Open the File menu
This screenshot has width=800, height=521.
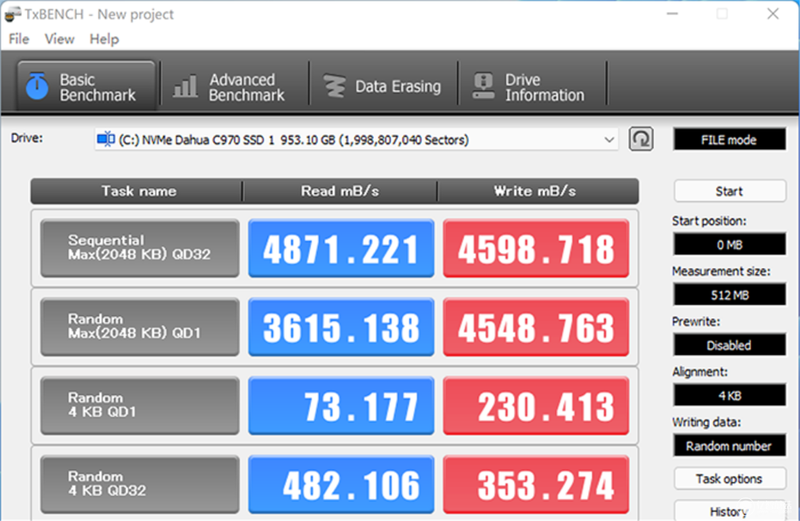[x=19, y=39]
